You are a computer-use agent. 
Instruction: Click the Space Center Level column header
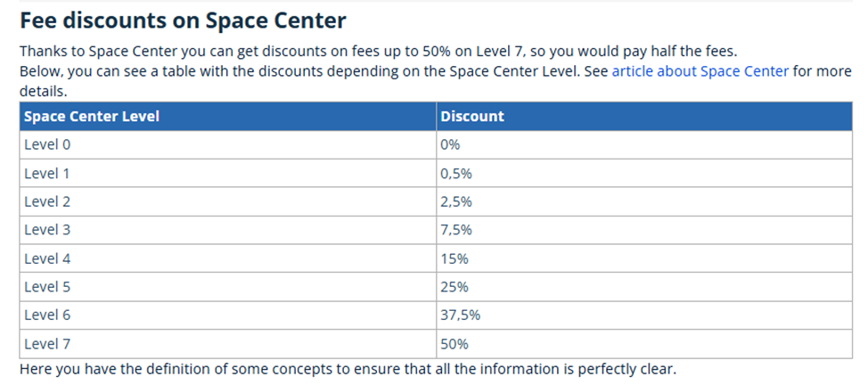(x=92, y=116)
